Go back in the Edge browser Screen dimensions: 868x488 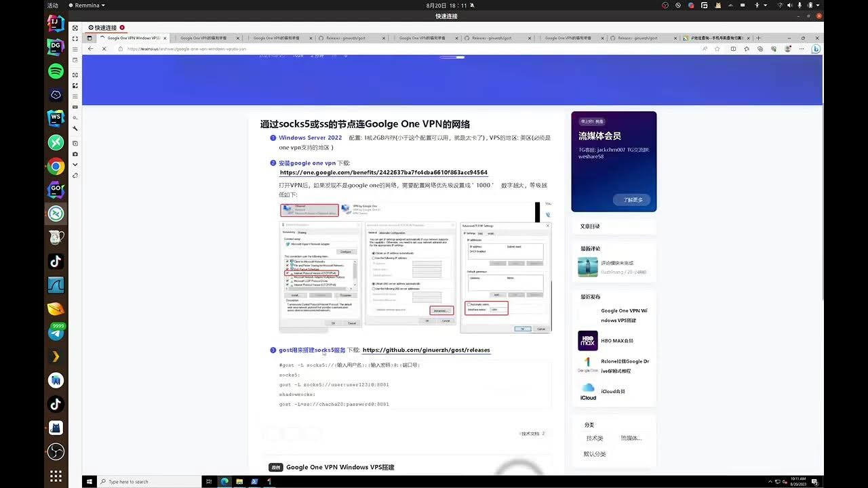tap(90, 49)
